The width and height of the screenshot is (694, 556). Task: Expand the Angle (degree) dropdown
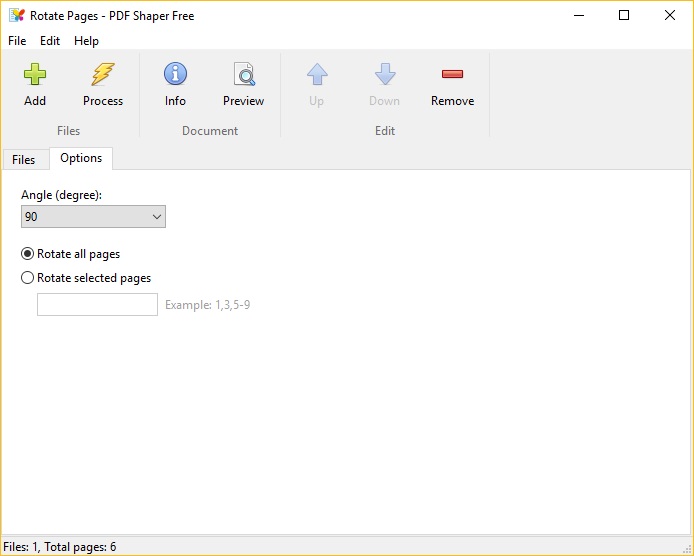tap(93, 216)
